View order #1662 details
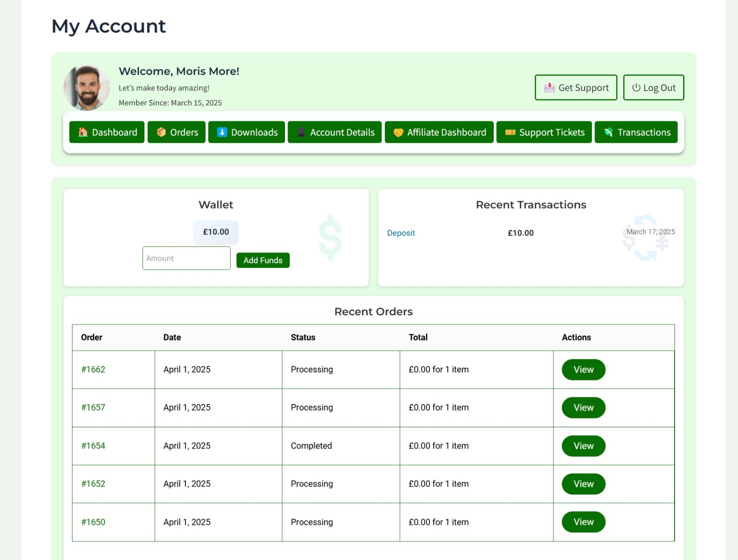The image size is (738, 560). click(583, 369)
